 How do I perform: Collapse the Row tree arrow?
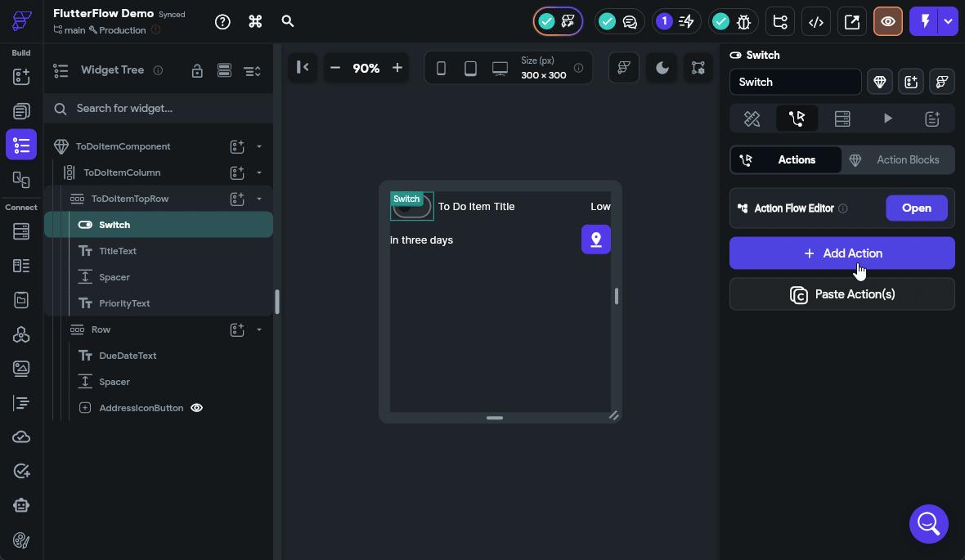coord(259,329)
